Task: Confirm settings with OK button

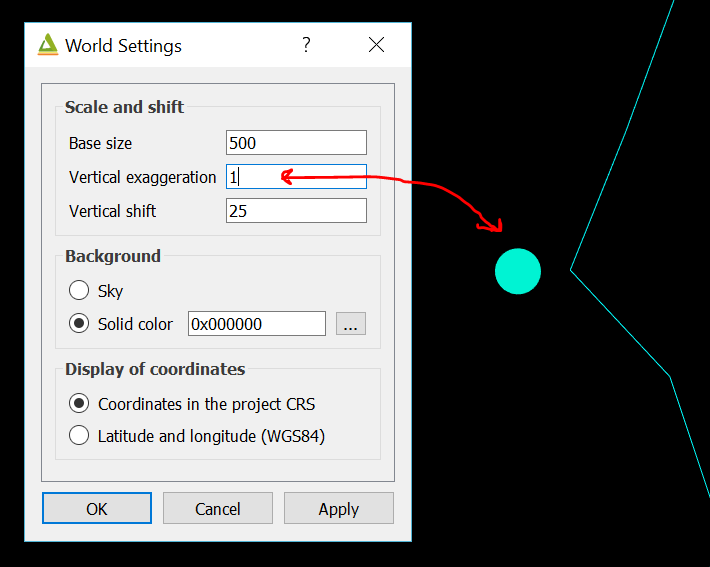Action: click(x=97, y=509)
